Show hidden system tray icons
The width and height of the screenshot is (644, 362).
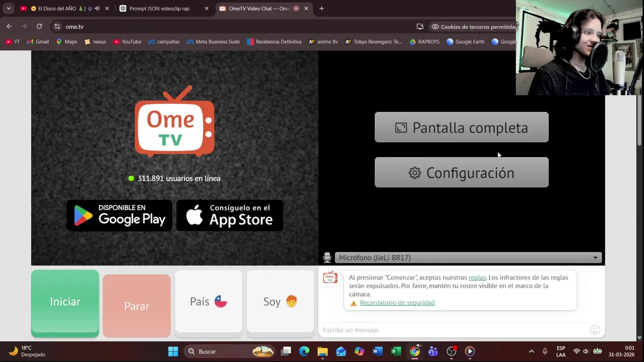click(x=531, y=351)
